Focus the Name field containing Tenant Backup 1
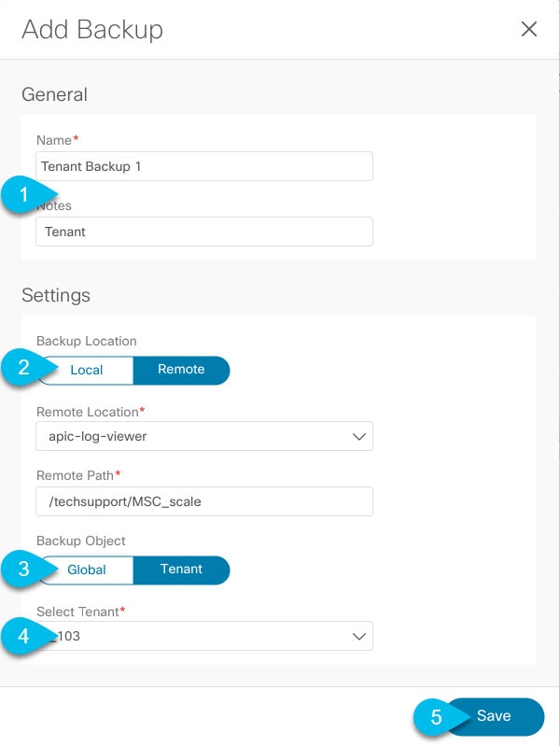 click(204, 166)
